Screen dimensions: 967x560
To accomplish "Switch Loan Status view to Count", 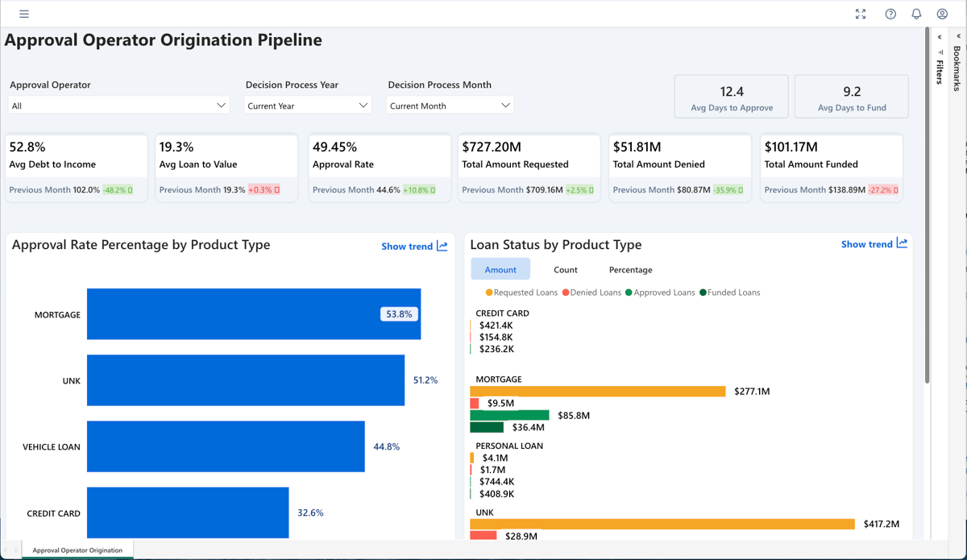I will tap(565, 270).
